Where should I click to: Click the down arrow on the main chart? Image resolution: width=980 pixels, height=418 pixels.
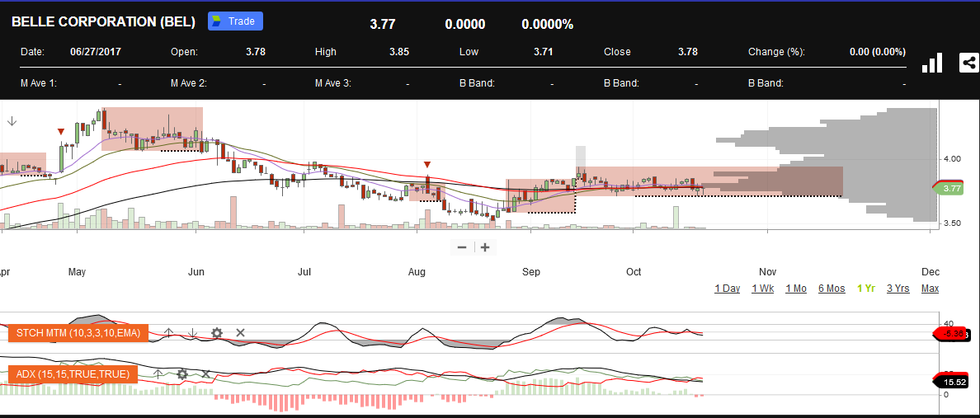[12, 121]
